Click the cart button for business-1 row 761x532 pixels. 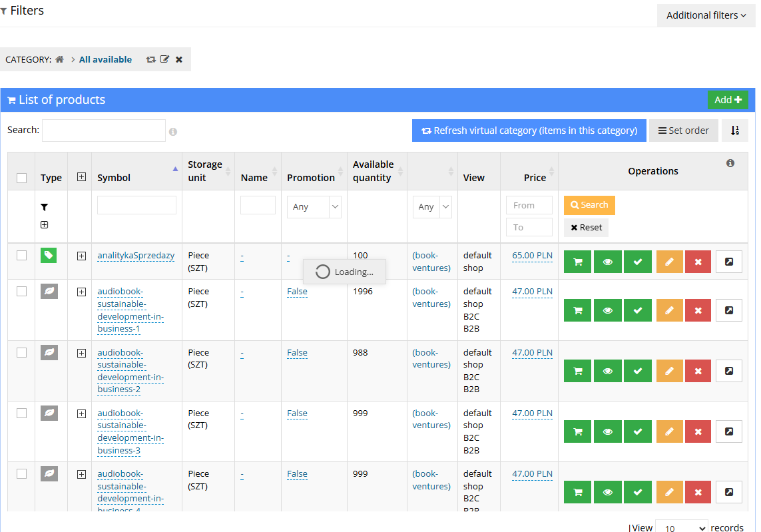(577, 310)
